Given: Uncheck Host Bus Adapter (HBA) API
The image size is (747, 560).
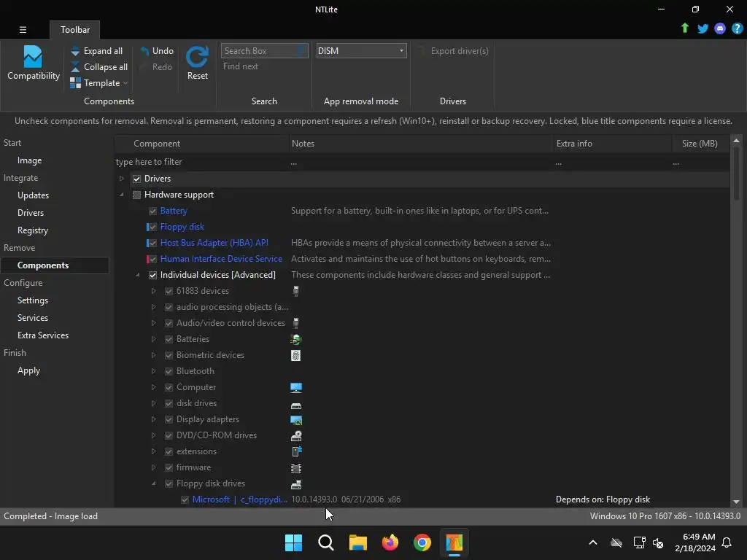Looking at the screenshot, I should [x=152, y=243].
